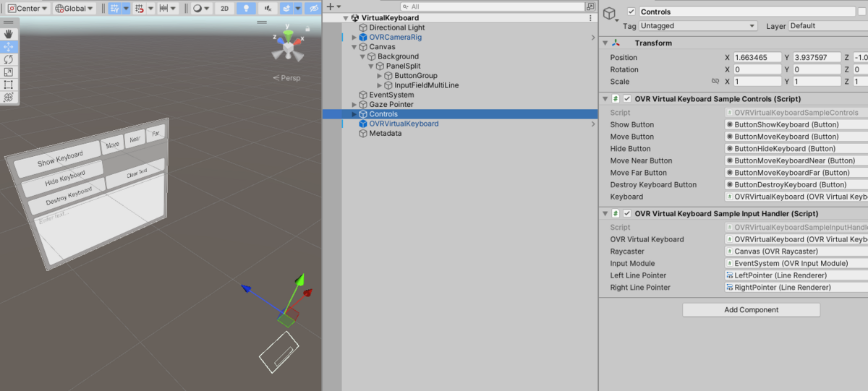Click the scene draw mode shading icon
The image size is (868, 391).
[x=197, y=9]
